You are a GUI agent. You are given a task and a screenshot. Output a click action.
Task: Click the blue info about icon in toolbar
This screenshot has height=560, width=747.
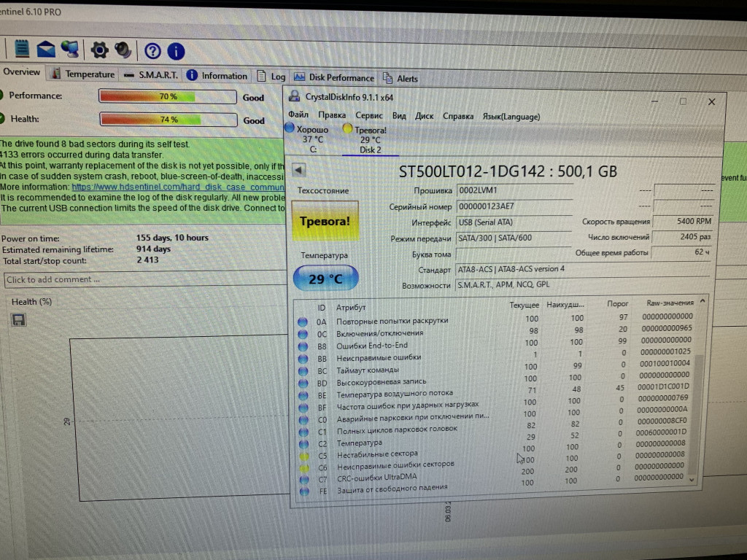pyautogui.click(x=177, y=52)
